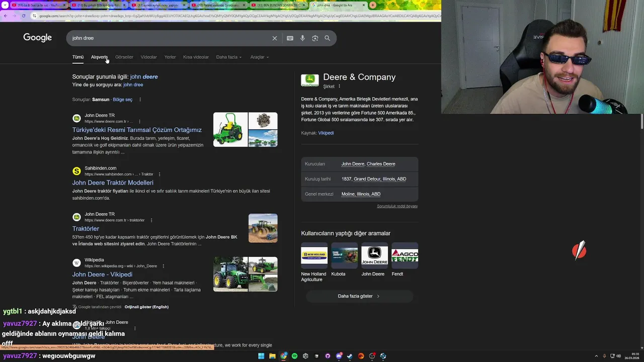Viewport: 644px width, 362px height.
Task: Click the suggested spelling john deere
Action: point(144,77)
